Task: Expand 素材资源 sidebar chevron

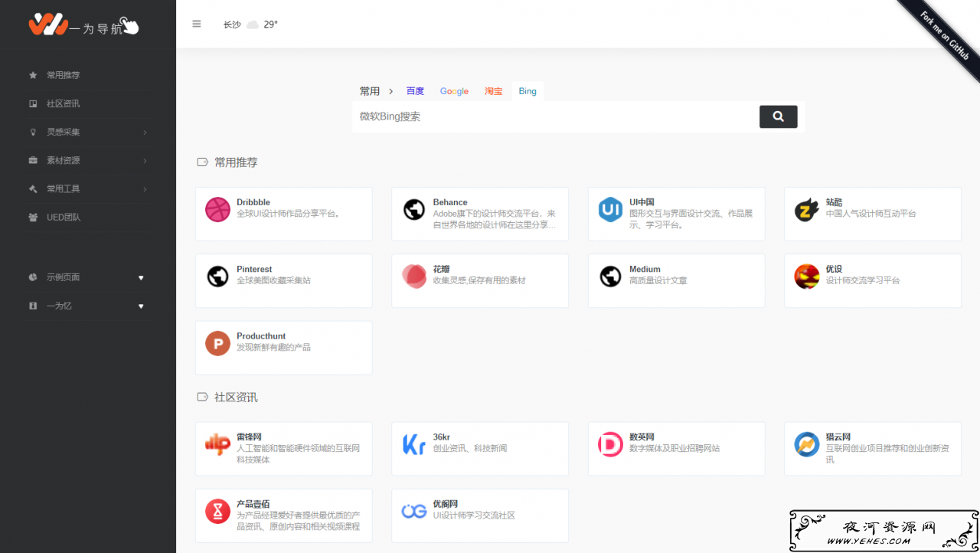Action: (x=145, y=161)
